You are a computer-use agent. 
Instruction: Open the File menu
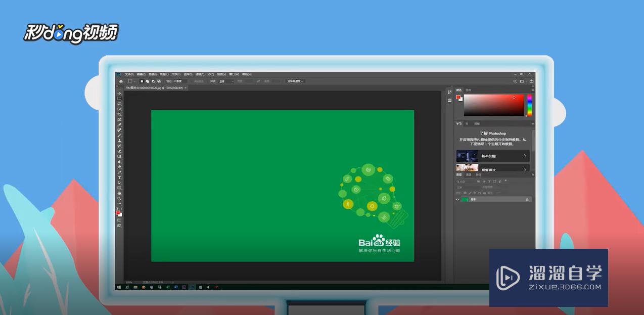pyautogui.click(x=129, y=74)
